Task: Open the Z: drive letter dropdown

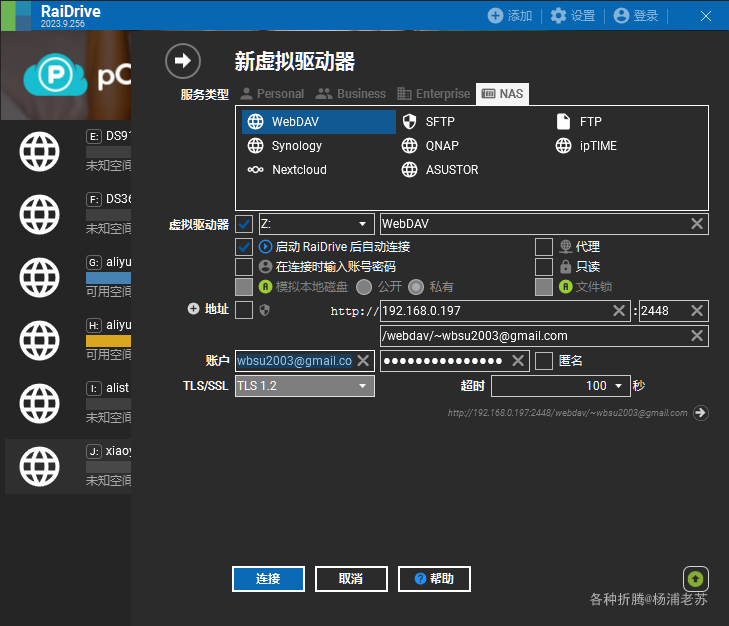Action: click(x=316, y=224)
